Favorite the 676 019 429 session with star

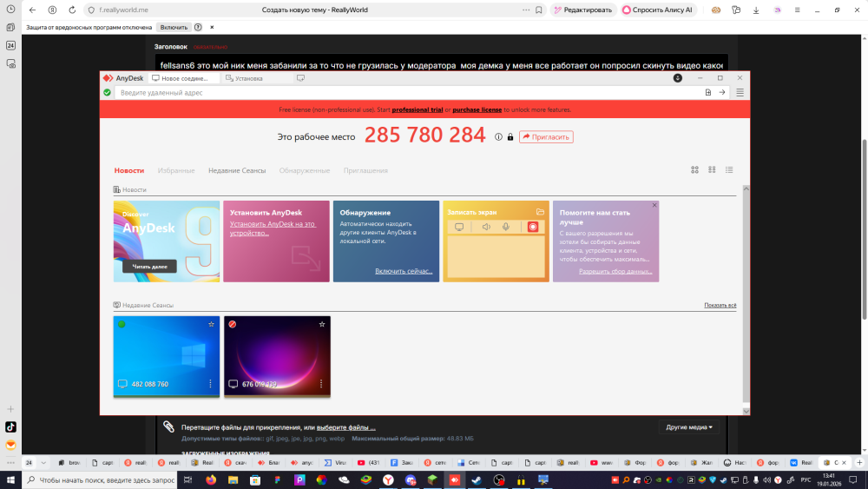pyautogui.click(x=322, y=325)
